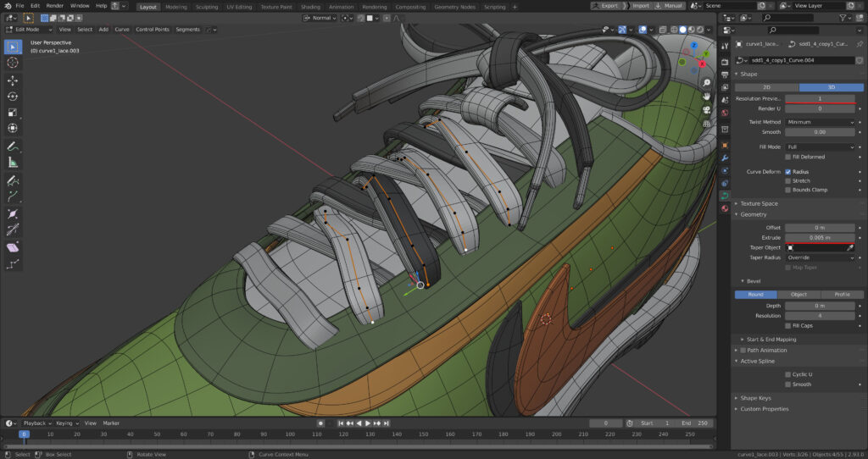The image size is (868, 459).
Task: Switch to the UV Editing workspace tab
Action: click(x=239, y=7)
